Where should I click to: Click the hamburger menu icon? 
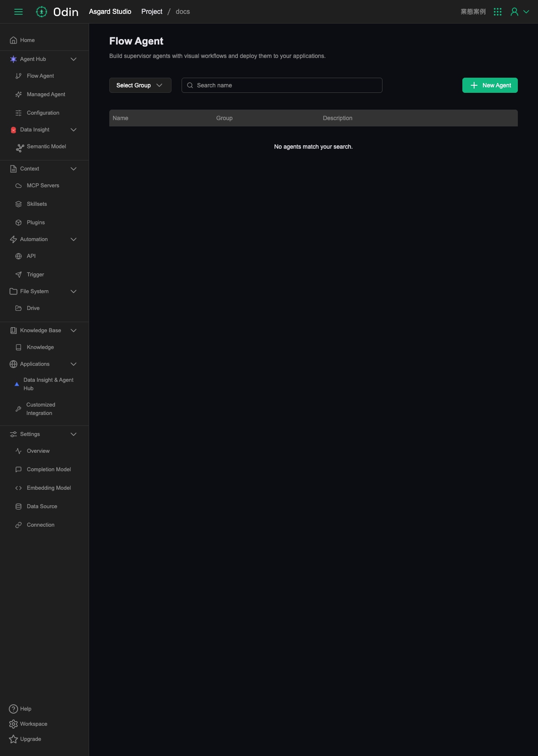pyautogui.click(x=18, y=12)
